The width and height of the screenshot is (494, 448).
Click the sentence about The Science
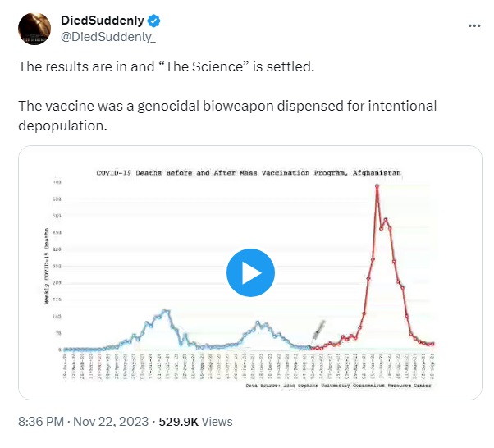pos(167,66)
